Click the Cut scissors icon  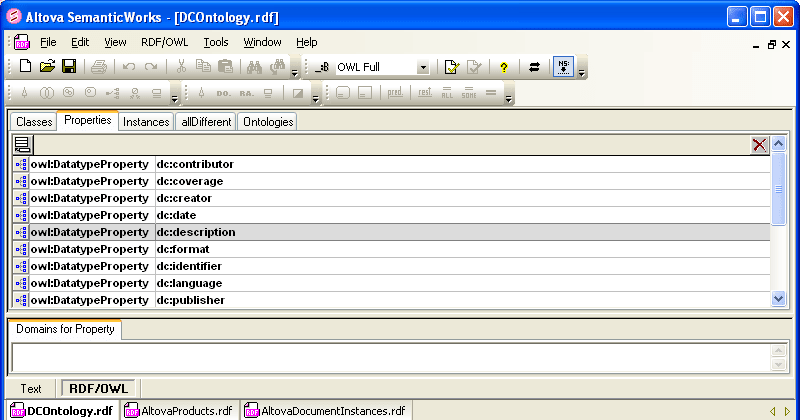pyautogui.click(x=181, y=66)
